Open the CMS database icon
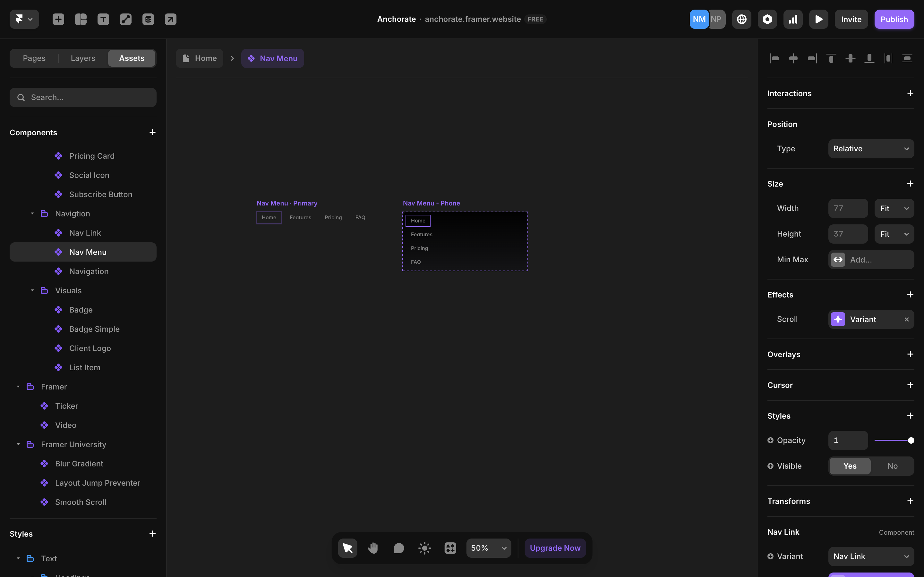The height and width of the screenshot is (577, 924). (148, 19)
